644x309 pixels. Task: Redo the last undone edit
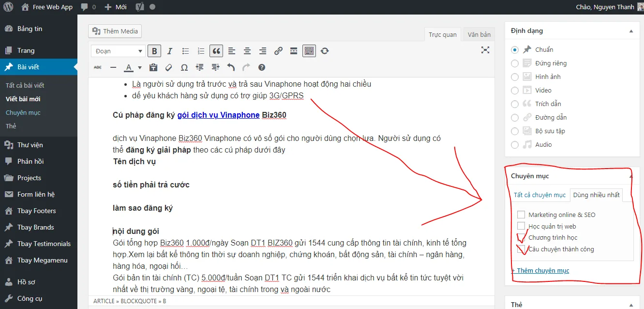coord(246,67)
